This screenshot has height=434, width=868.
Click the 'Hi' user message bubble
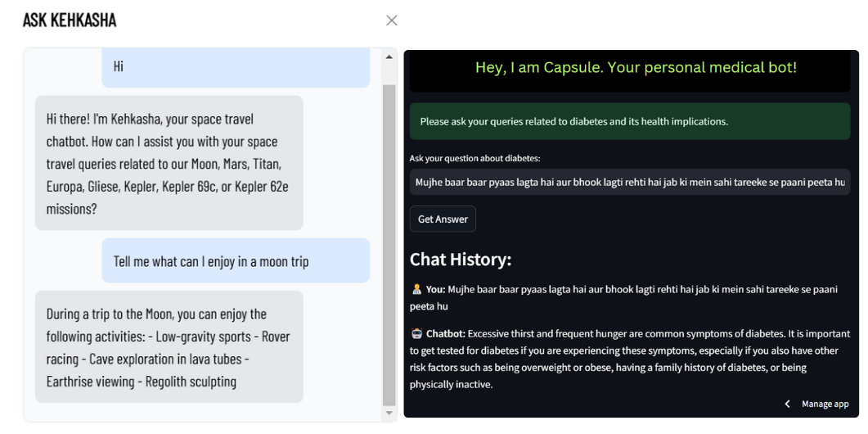point(236,68)
